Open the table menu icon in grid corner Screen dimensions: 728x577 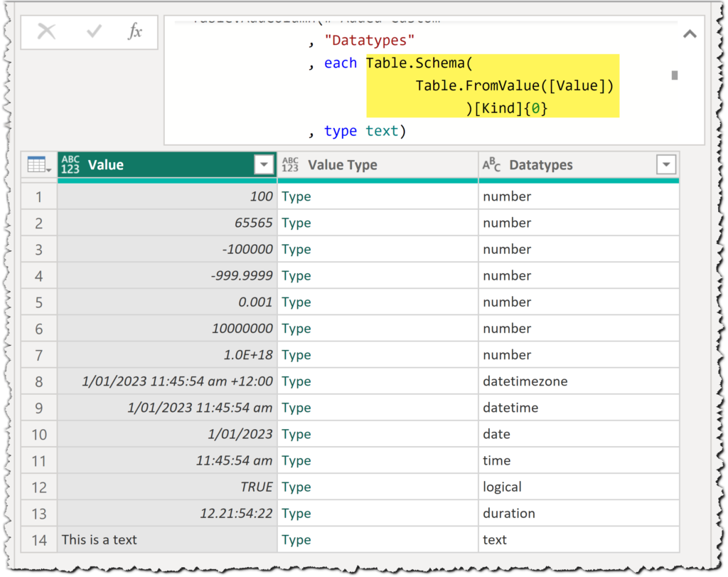(x=39, y=165)
